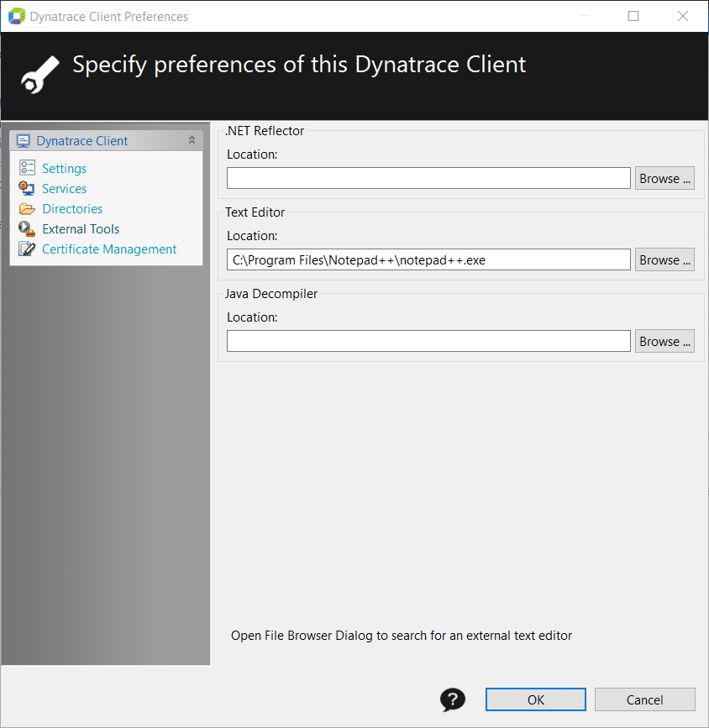Image resolution: width=709 pixels, height=728 pixels.
Task: Open the Services page
Action: click(64, 188)
